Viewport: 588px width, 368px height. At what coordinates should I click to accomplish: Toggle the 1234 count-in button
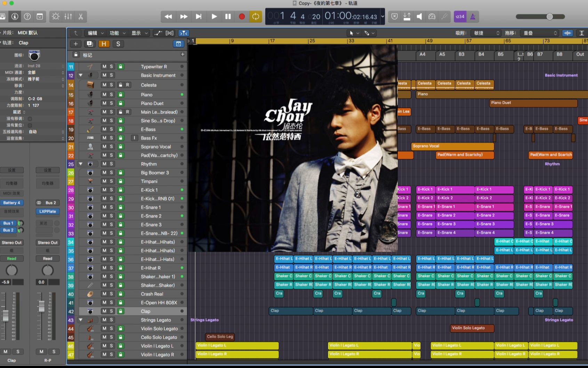coord(460,16)
